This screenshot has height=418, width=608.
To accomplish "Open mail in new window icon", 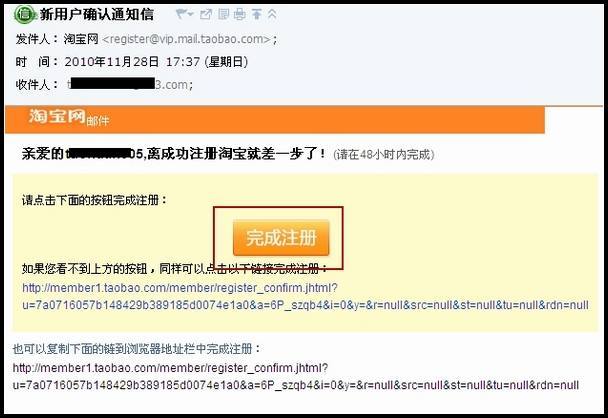I will pos(206,14).
